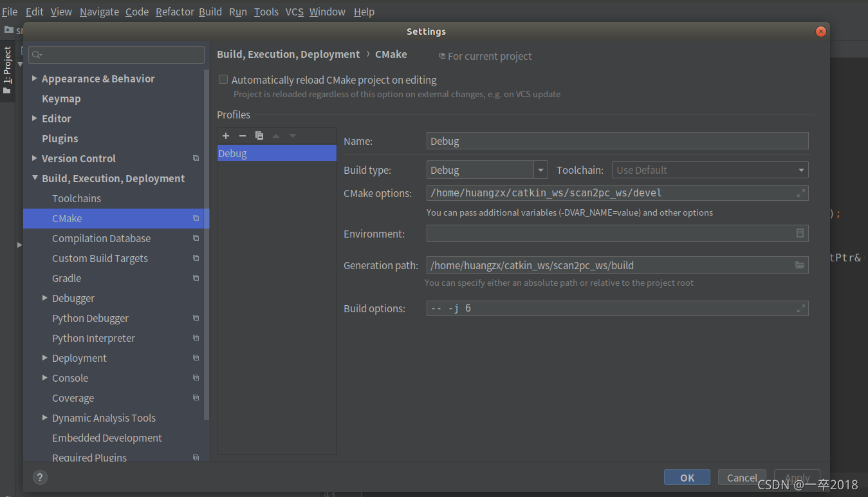Expand Dynamic Analysis Tools node

(x=45, y=418)
